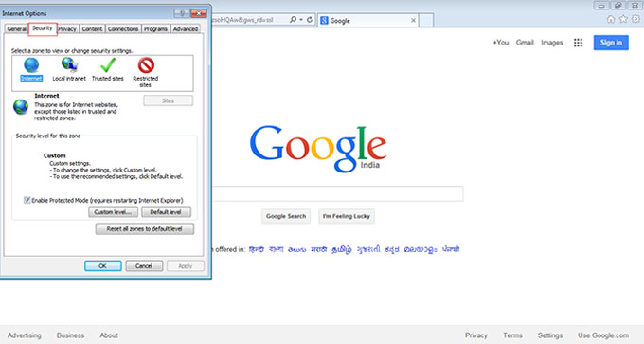Click the address bar search magnifier icon
644x344 pixels.
click(x=293, y=19)
